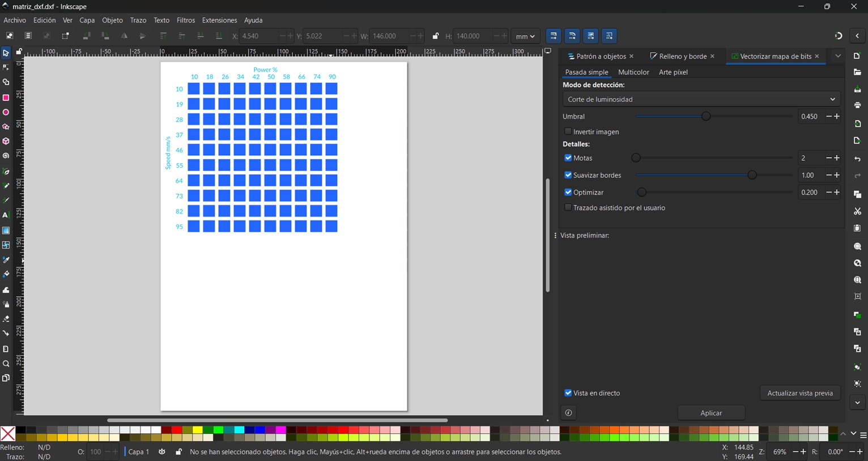Open the mm units dropdown
Screen dimensions: 868x461
click(x=525, y=36)
